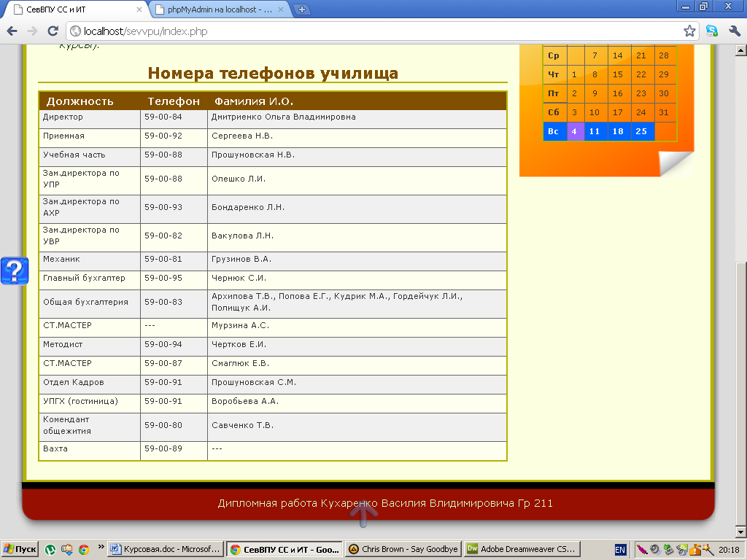Screen dimensions: 747x560
Task: Click the Мурзина А.С. cell
Action: 357,327
